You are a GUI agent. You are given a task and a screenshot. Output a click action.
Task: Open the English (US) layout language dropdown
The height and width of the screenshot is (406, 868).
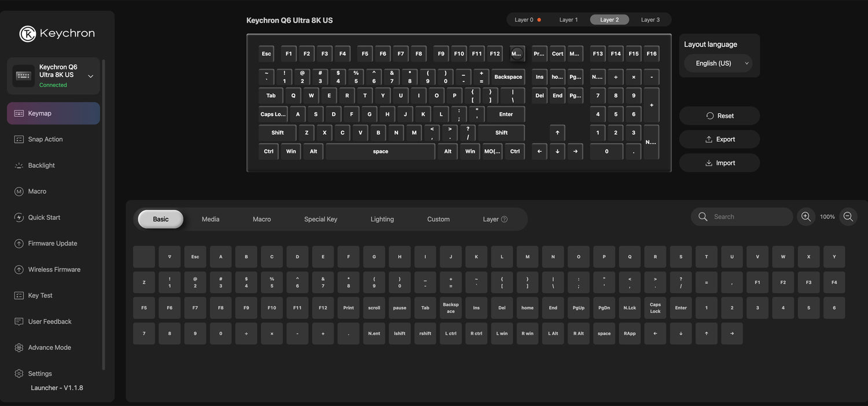pos(718,63)
